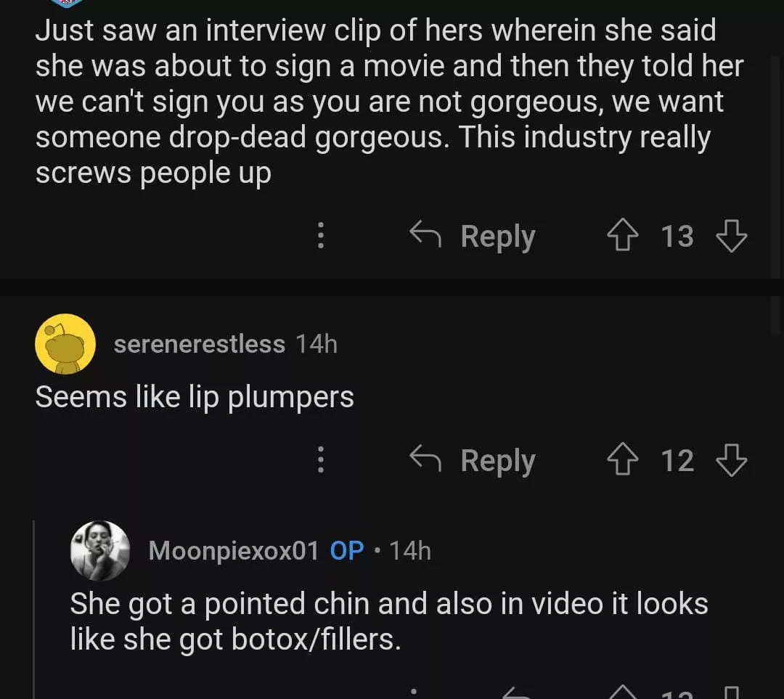The height and width of the screenshot is (699, 784).
Task: Upvote the comment with 13 votes
Action: [x=621, y=236]
